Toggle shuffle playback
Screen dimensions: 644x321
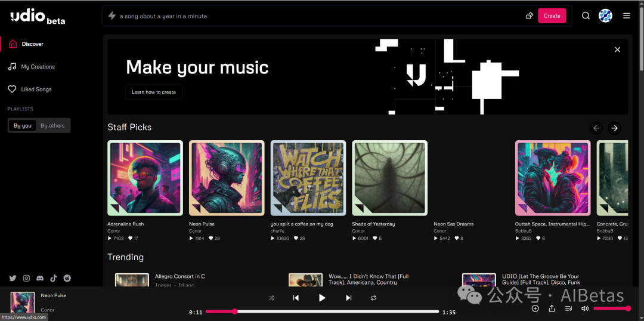point(271,298)
